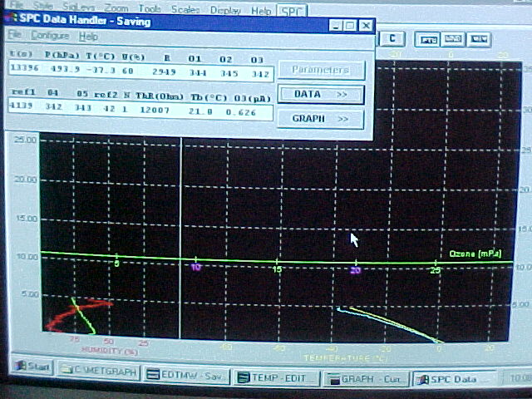Screen dimensions: 532x399
Task: Click the DATA >> button
Action: point(321,94)
